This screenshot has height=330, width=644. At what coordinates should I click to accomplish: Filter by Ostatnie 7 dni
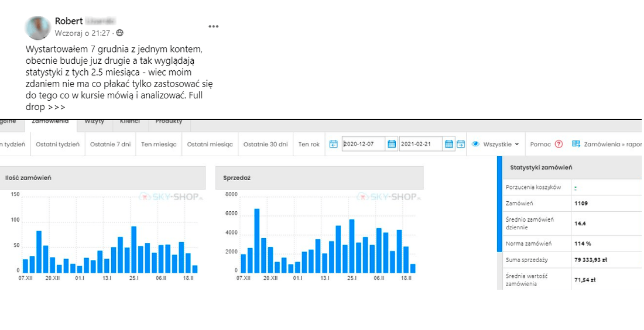pyautogui.click(x=111, y=144)
